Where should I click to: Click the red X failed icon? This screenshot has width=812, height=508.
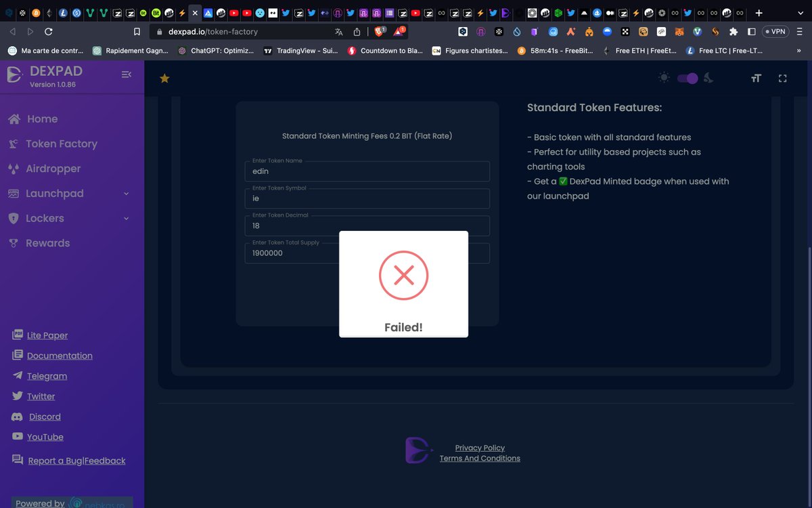coord(403,275)
